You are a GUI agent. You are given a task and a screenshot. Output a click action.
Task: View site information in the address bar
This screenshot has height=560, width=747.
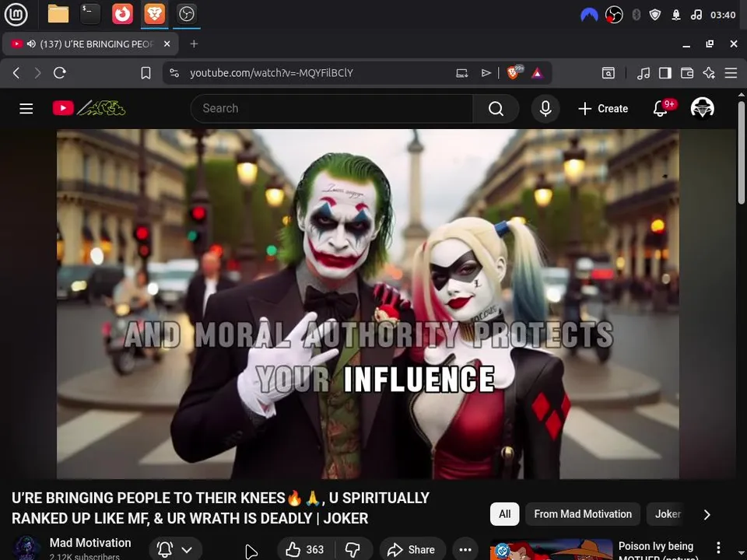[x=174, y=73]
